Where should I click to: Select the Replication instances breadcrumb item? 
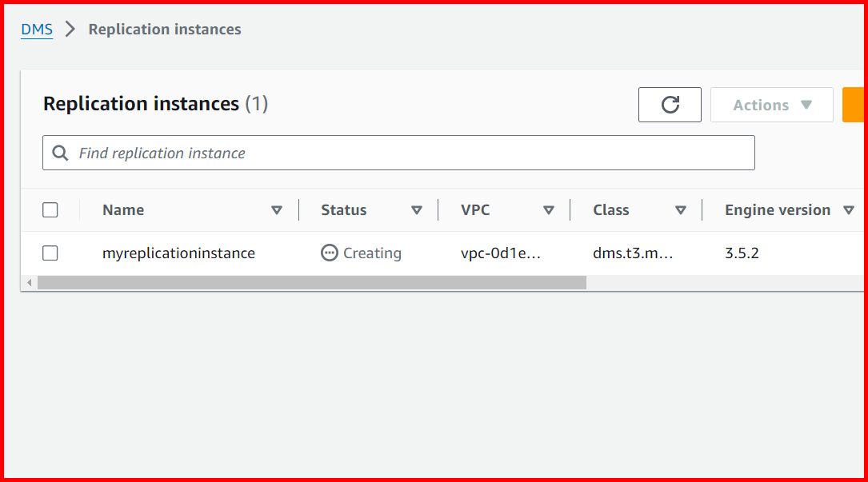pos(164,29)
